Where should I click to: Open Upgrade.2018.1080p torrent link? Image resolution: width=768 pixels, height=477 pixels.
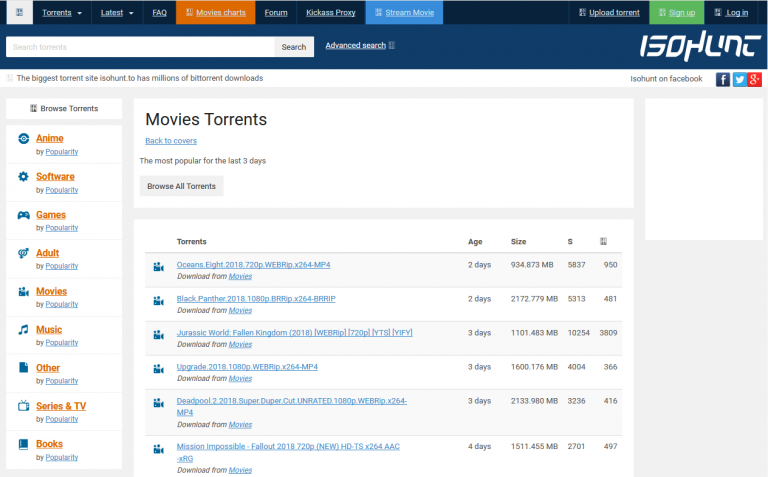click(247, 367)
